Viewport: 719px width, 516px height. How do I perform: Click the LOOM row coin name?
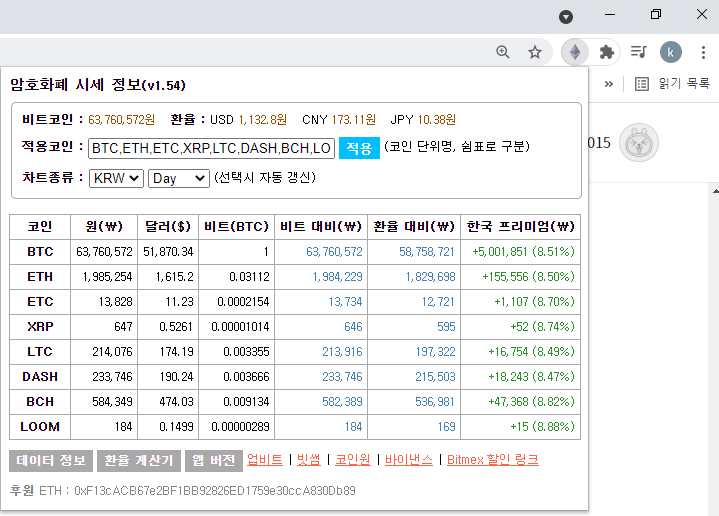(40, 427)
